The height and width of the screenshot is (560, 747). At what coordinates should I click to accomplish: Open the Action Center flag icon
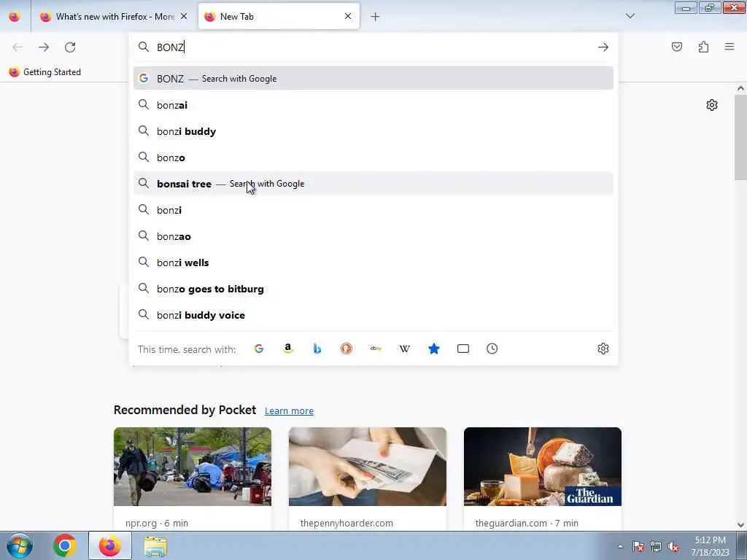pos(638,547)
